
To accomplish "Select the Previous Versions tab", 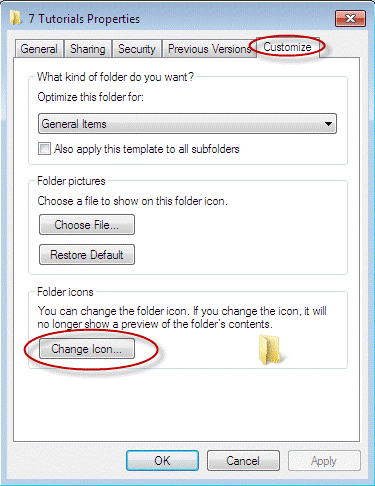I will pos(209,49).
